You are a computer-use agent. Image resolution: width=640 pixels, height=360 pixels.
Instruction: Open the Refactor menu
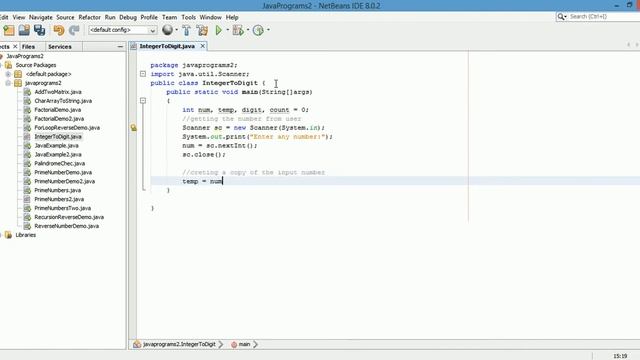(x=89, y=18)
